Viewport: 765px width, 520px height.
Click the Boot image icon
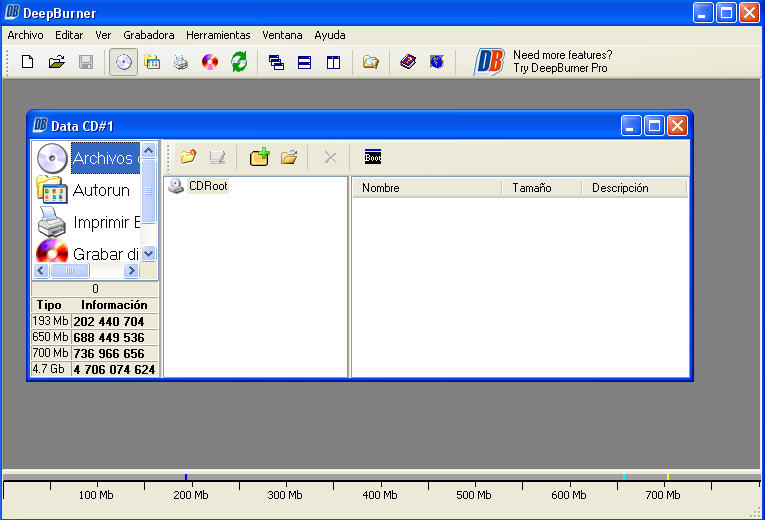373,157
